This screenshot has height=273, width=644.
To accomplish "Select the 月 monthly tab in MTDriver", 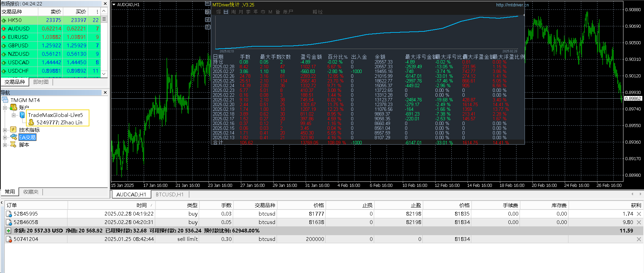I will pos(241,12).
